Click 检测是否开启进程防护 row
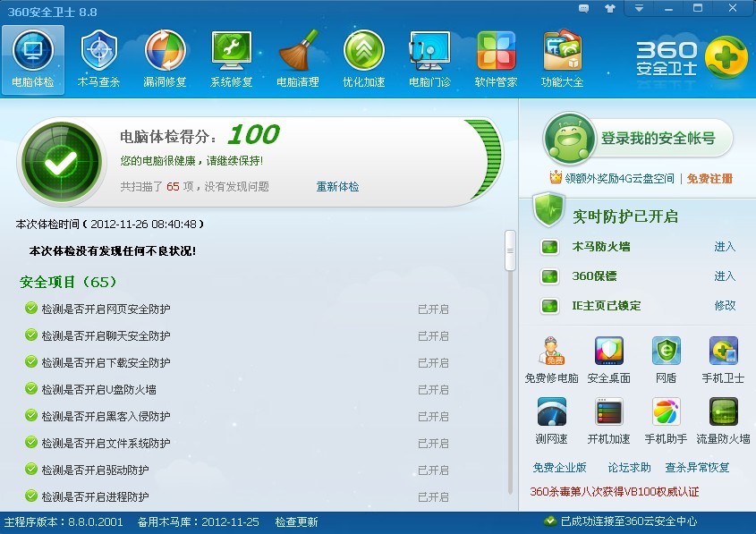The height and width of the screenshot is (534, 756). click(x=237, y=496)
